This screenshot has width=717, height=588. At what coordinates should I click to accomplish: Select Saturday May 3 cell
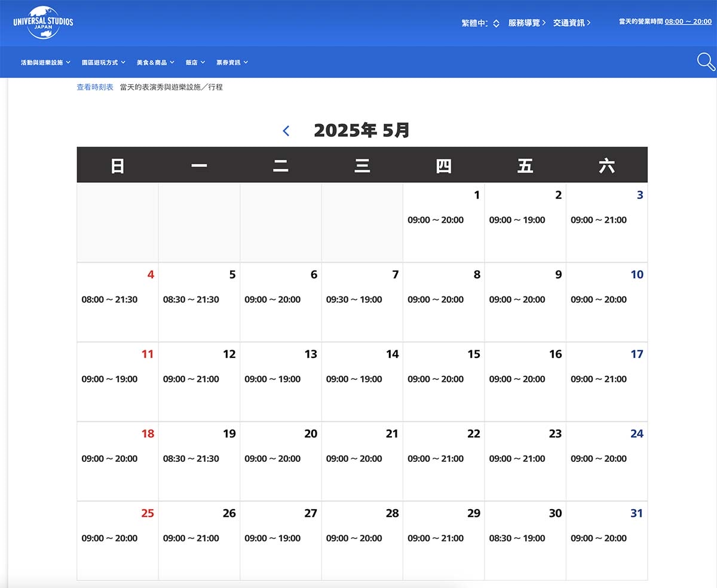[x=606, y=222]
